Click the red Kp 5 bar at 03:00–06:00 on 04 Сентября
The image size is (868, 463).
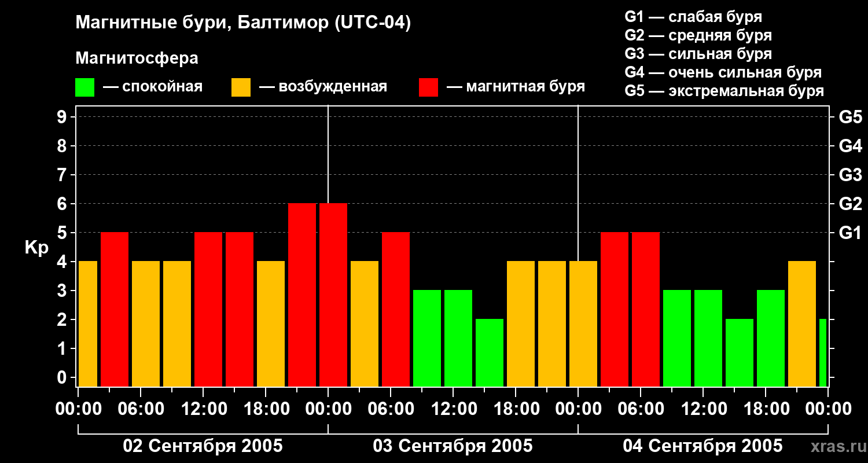[x=615, y=309]
